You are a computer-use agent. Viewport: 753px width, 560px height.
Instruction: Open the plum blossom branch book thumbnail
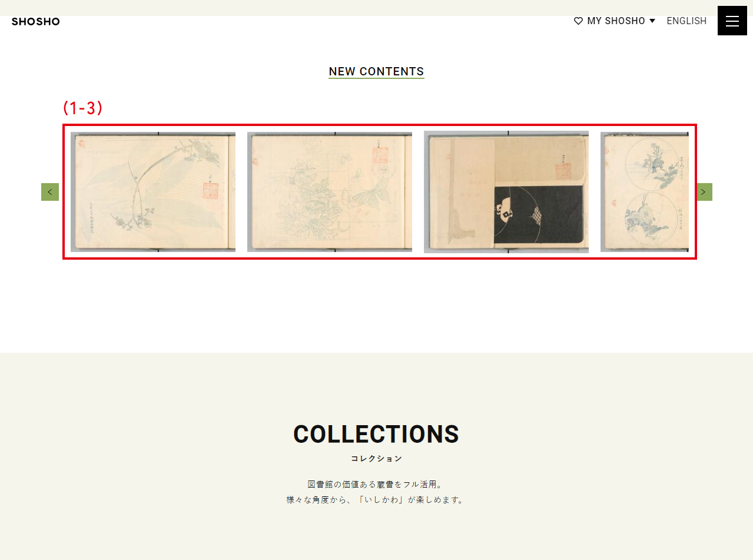153,192
